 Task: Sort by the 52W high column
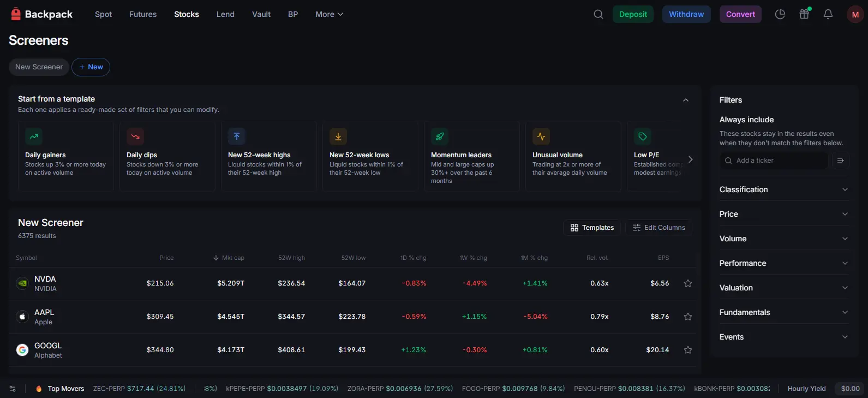[292, 258]
